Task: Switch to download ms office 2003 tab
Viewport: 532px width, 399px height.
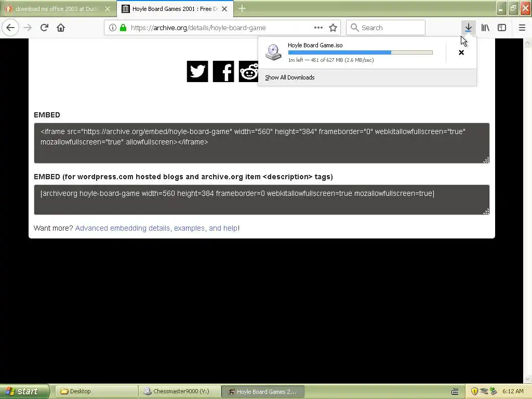Action: pos(58,9)
